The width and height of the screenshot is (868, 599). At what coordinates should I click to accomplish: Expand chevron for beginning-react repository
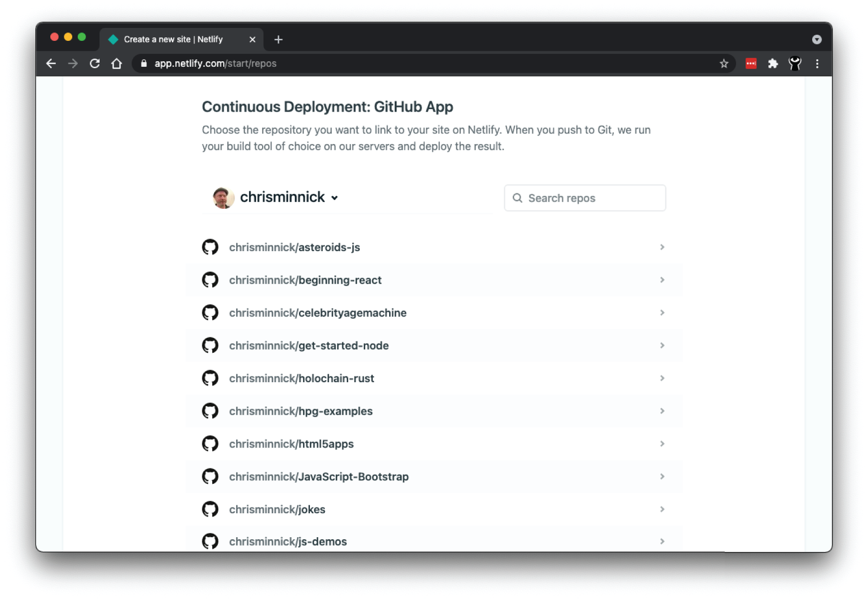click(x=662, y=280)
